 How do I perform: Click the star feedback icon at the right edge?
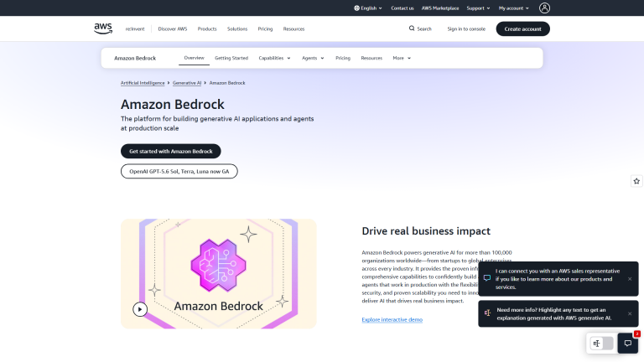pos(636,181)
